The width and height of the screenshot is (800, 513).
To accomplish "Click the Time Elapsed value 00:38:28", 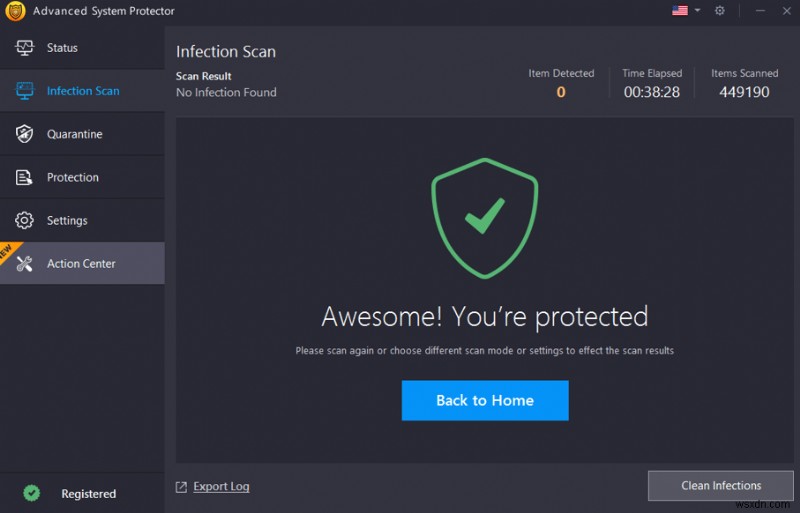I will coord(652,92).
